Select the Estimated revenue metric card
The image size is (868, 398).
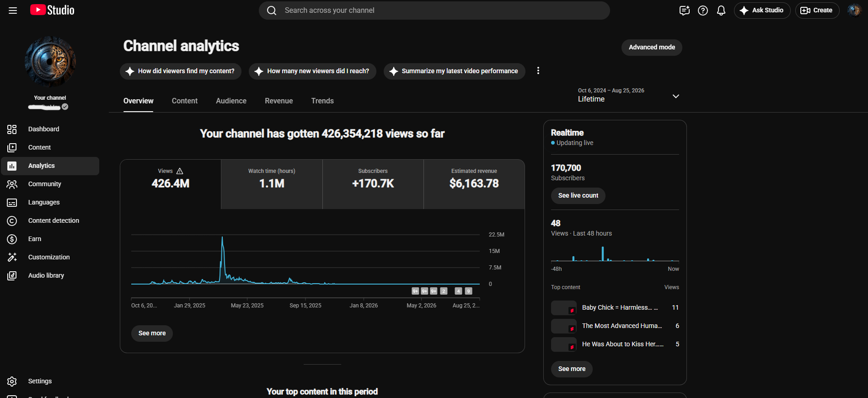[474, 184]
